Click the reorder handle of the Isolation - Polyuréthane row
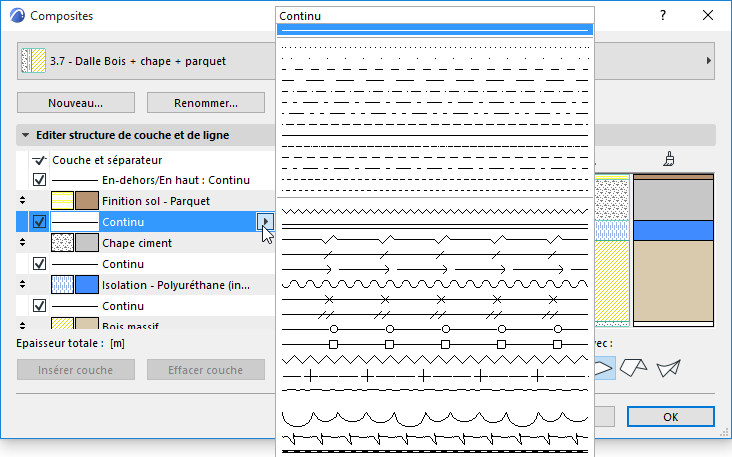This screenshot has height=457, width=732. tap(22, 285)
